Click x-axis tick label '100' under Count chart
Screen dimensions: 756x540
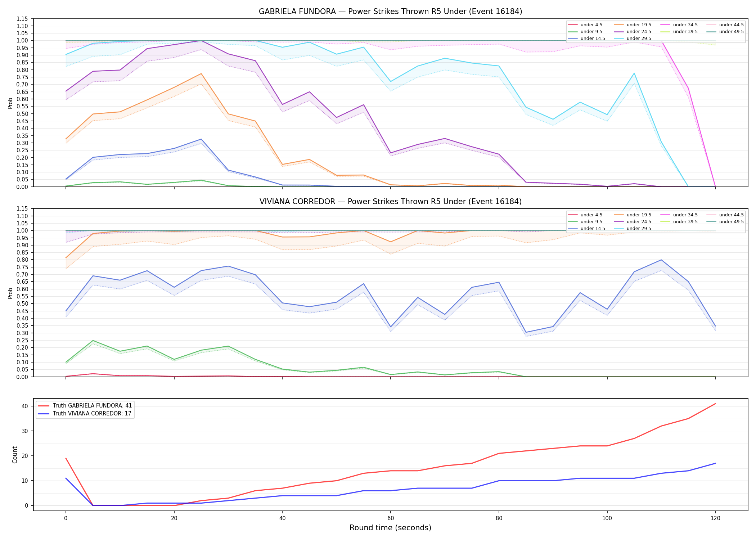coord(607,518)
